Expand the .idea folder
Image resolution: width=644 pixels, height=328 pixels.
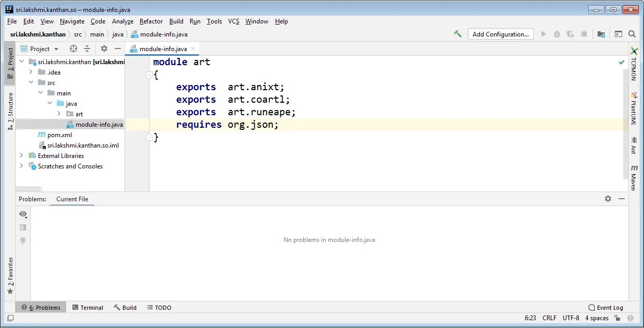pos(31,72)
